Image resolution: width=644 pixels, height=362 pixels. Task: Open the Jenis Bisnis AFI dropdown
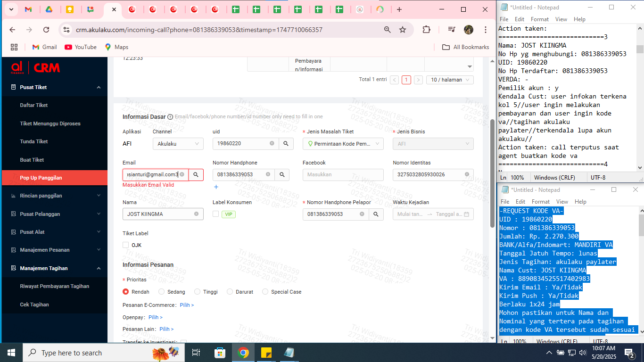pos(433,144)
